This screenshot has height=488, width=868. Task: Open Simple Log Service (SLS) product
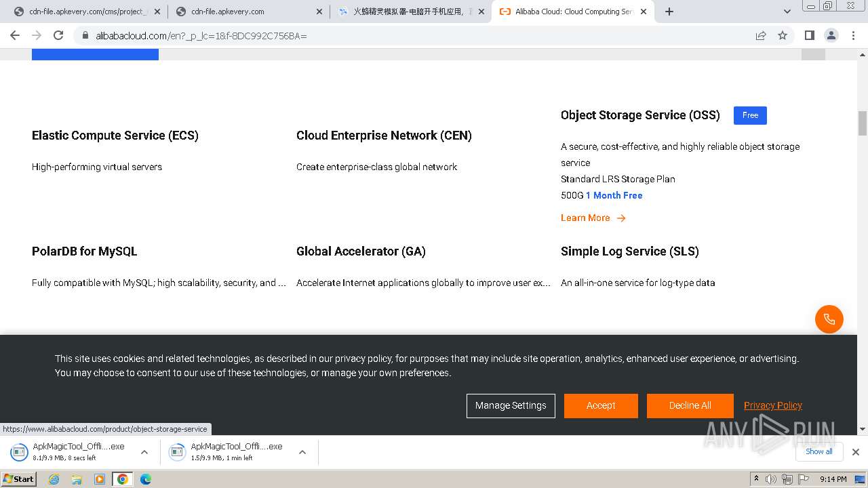point(630,251)
